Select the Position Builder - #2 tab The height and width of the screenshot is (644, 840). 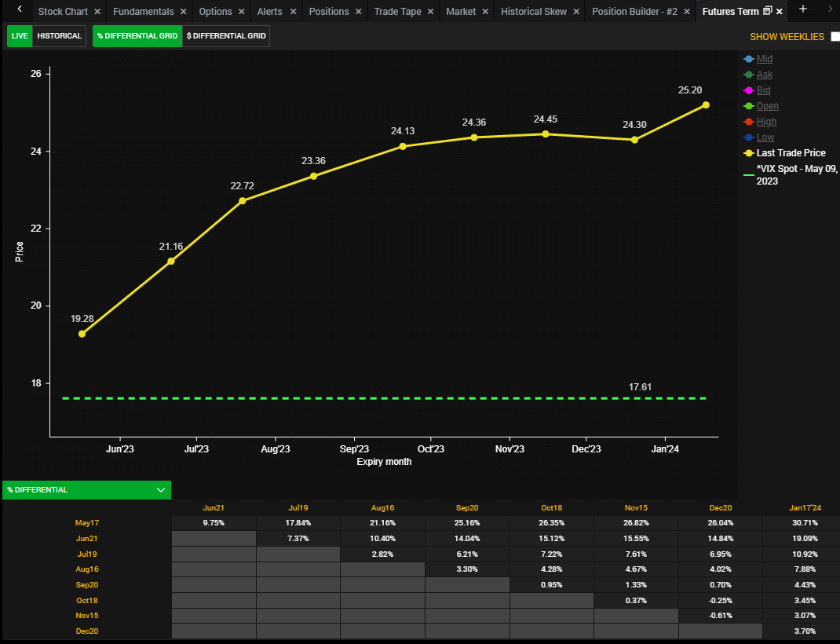tap(634, 11)
